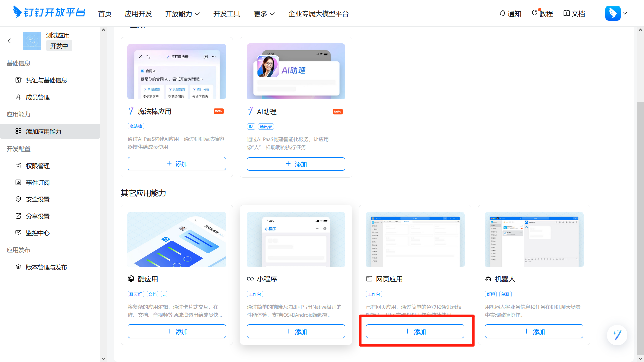Click the 监控中心 monitor icon
The height and width of the screenshot is (362, 644).
pos(18,233)
